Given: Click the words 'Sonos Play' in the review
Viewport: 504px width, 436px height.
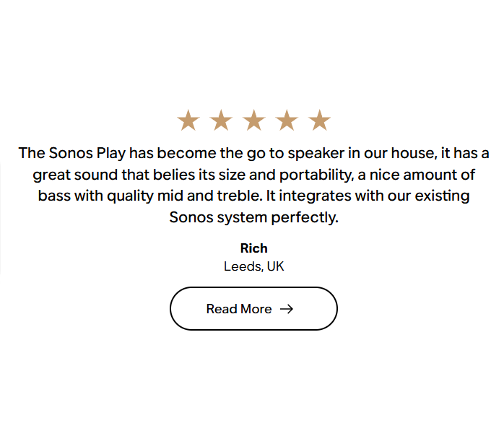Looking at the screenshot, I should [87, 153].
